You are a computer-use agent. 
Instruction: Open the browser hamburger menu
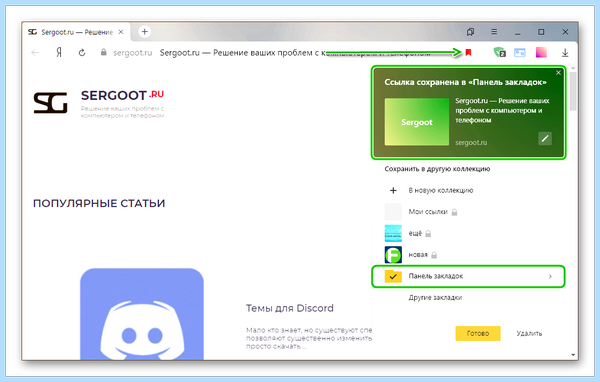pyautogui.click(x=494, y=32)
